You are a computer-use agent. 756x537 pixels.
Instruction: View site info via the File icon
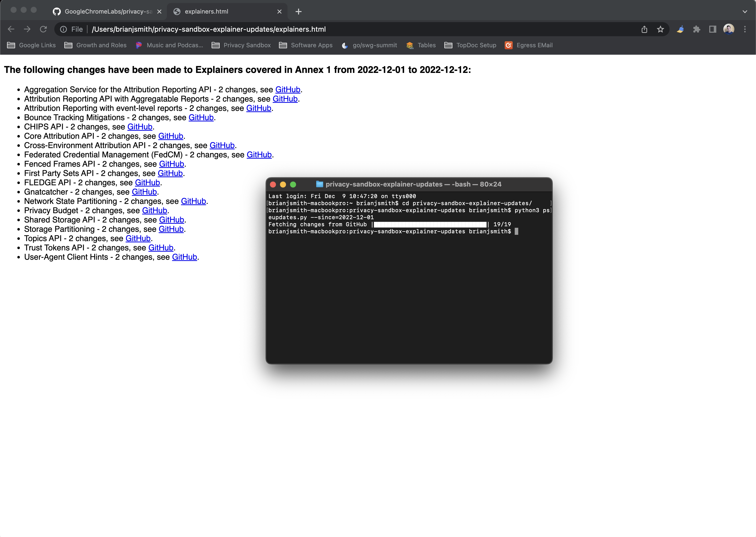64,29
